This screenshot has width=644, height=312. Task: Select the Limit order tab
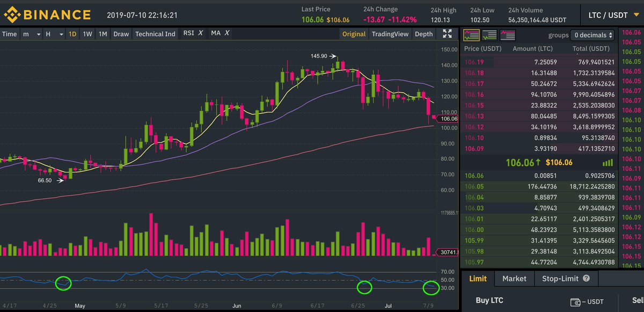pos(478,279)
